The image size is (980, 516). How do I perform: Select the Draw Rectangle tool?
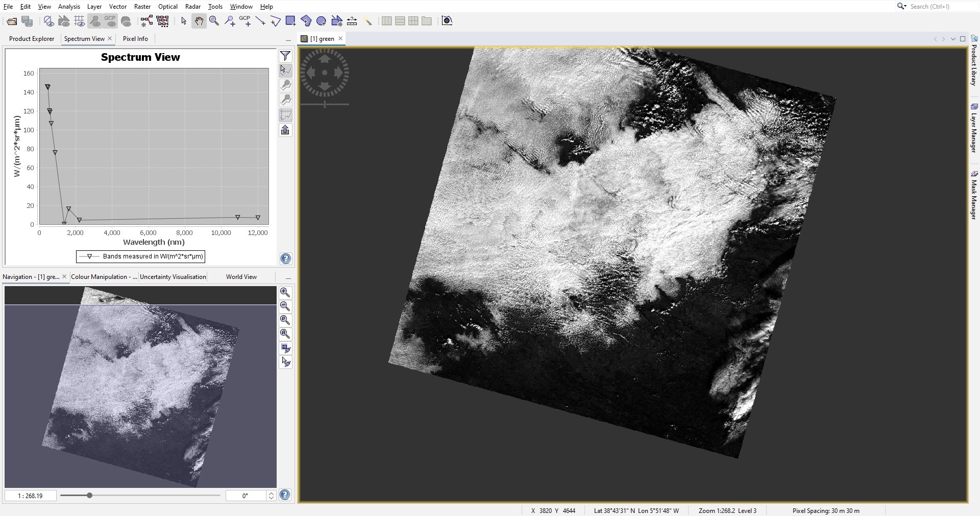[x=291, y=21]
